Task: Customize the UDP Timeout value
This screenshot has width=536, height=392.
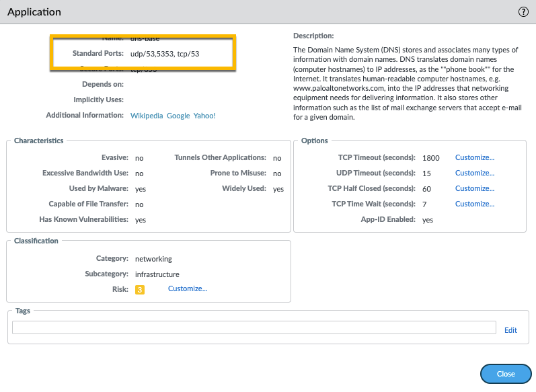Action: [x=475, y=173]
